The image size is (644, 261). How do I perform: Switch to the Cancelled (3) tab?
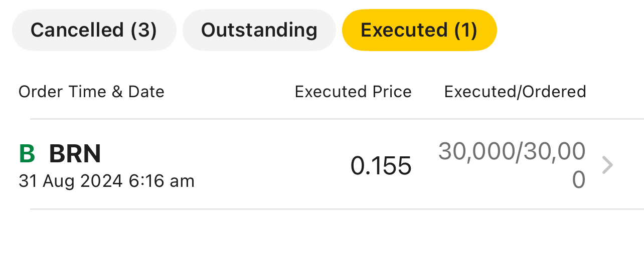click(94, 30)
